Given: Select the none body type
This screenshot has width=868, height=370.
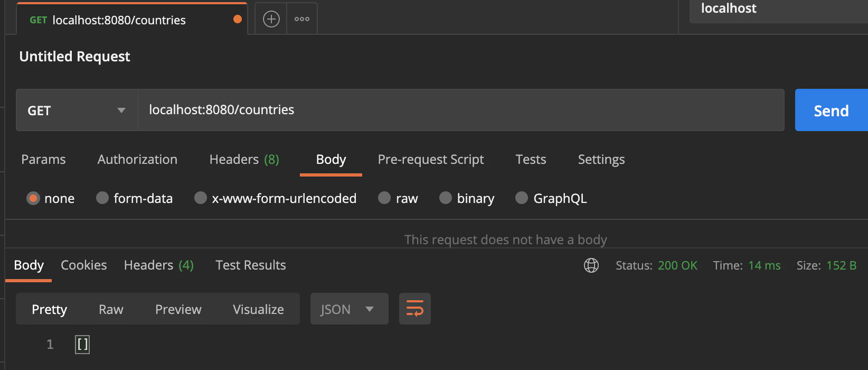Looking at the screenshot, I should coord(33,198).
